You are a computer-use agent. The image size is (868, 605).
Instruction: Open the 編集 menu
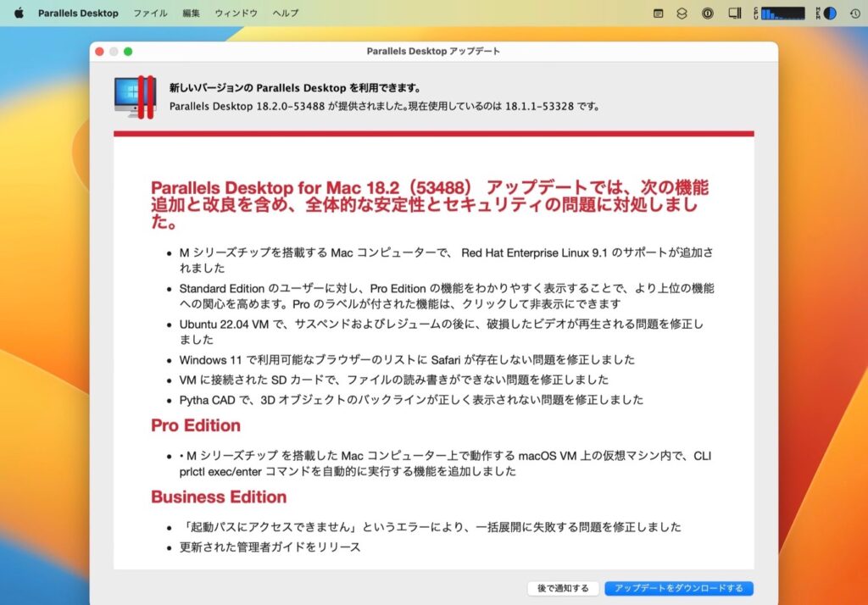(x=191, y=13)
